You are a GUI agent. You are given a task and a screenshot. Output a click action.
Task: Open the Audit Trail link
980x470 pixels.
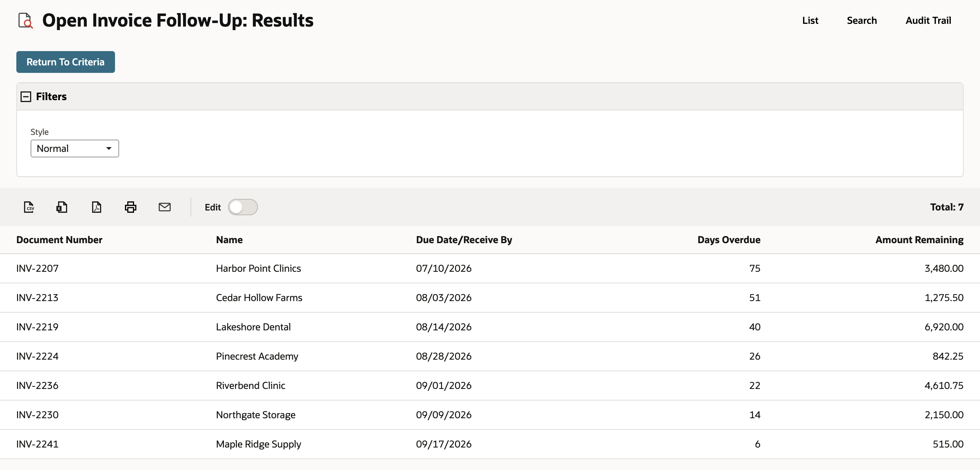click(x=928, y=20)
